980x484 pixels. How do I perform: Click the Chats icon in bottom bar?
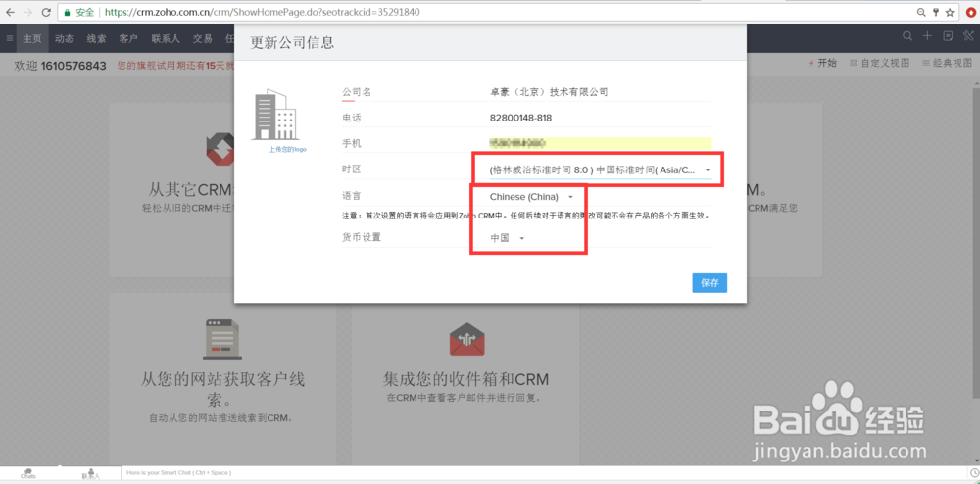(28, 473)
